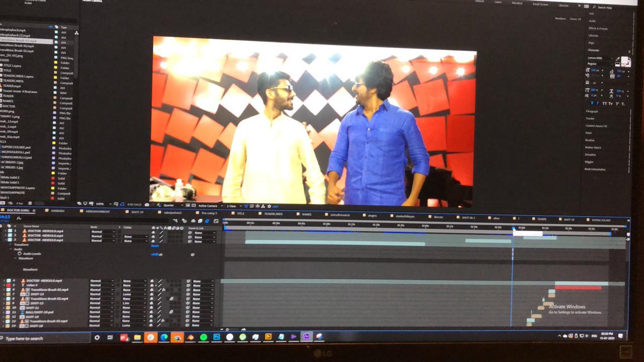Click the Search Help magnifier icon at top right

594,8
